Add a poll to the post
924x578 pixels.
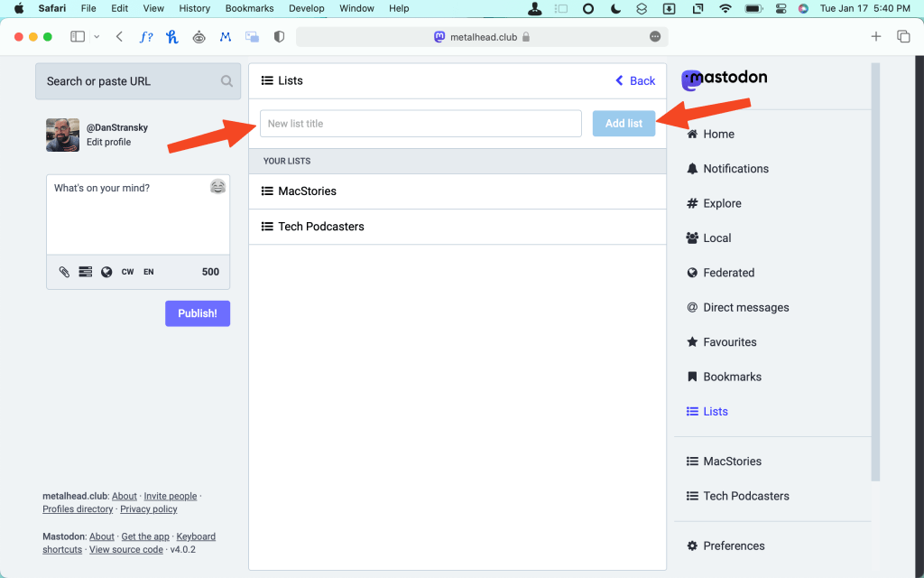pyautogui.click(x=86, y=271)
